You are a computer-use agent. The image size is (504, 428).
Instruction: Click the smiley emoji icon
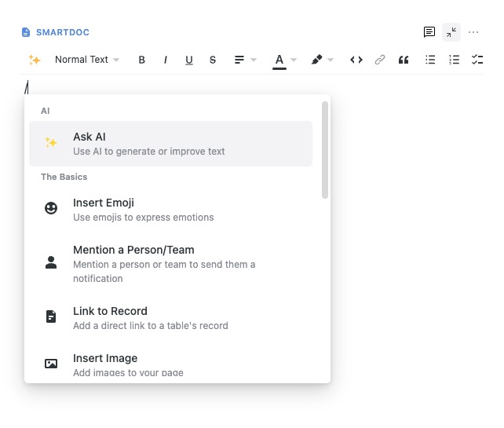(51, 208)
